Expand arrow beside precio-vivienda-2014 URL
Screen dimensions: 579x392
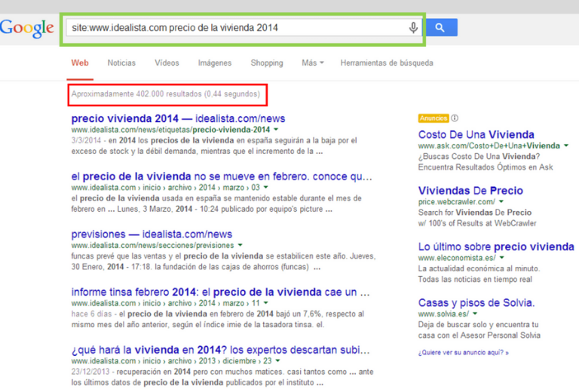[276, 130]
